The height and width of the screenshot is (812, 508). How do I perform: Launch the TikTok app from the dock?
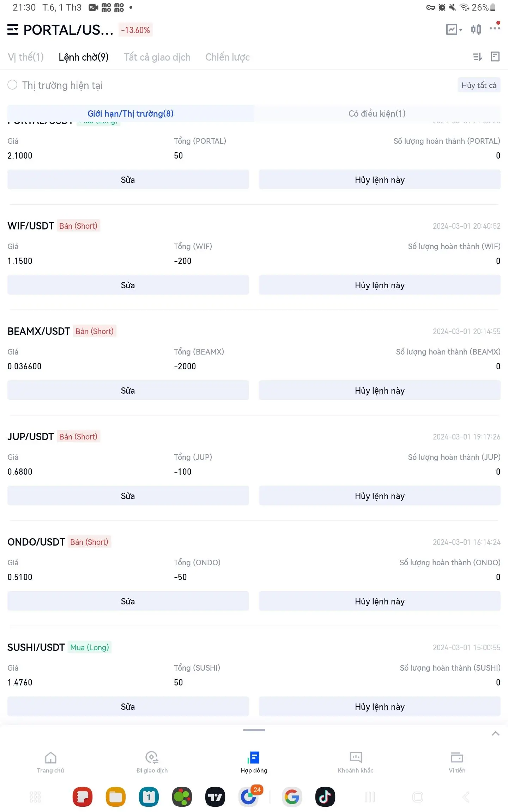(x=325, y=797)
